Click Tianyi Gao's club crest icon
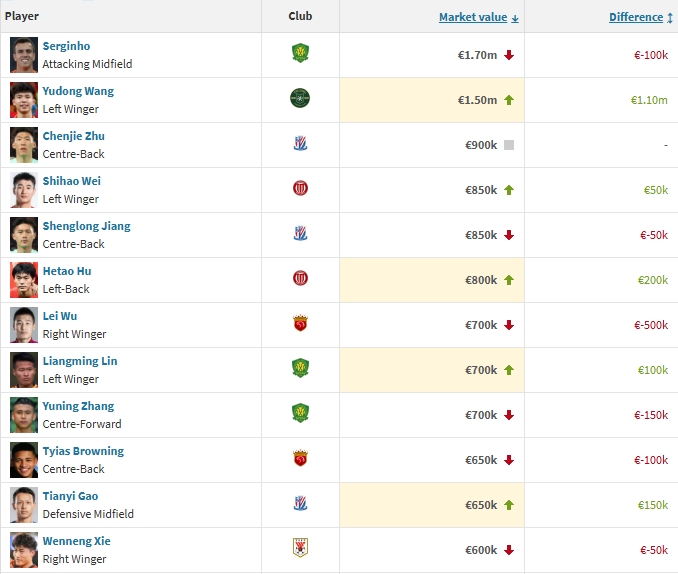This screenshot has width=678, height=574. (x=300, y=504)
